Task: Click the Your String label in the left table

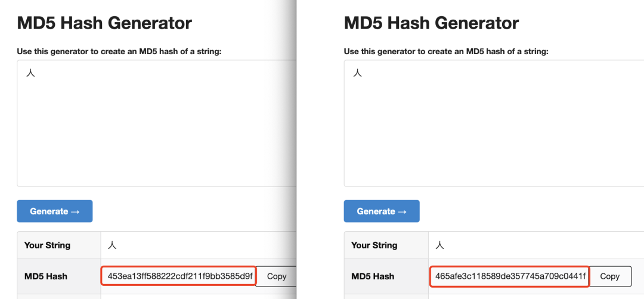Action: pyautogui.click(x=47, y=245)
